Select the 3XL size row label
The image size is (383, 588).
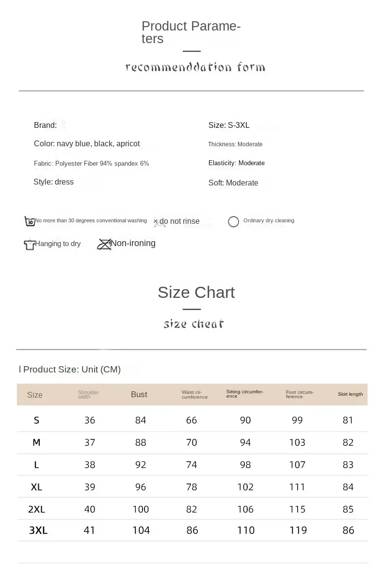[x=38, y=530]
